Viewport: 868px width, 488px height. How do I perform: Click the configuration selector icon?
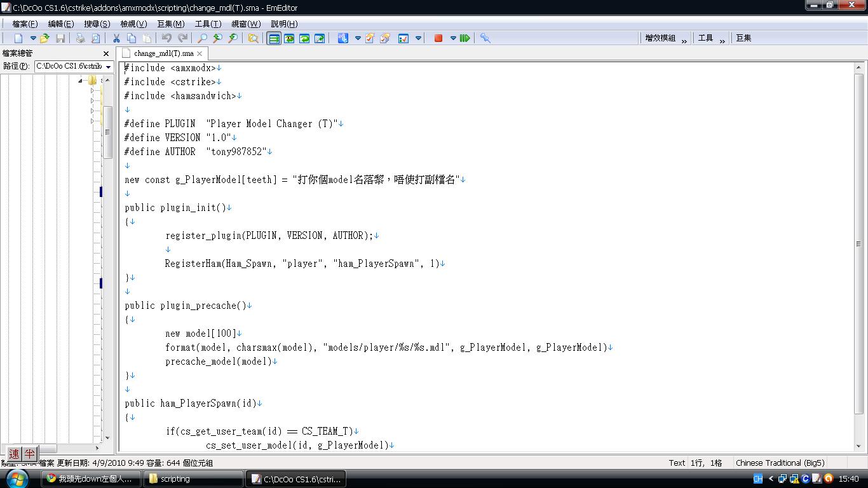(x=343, y=38)
